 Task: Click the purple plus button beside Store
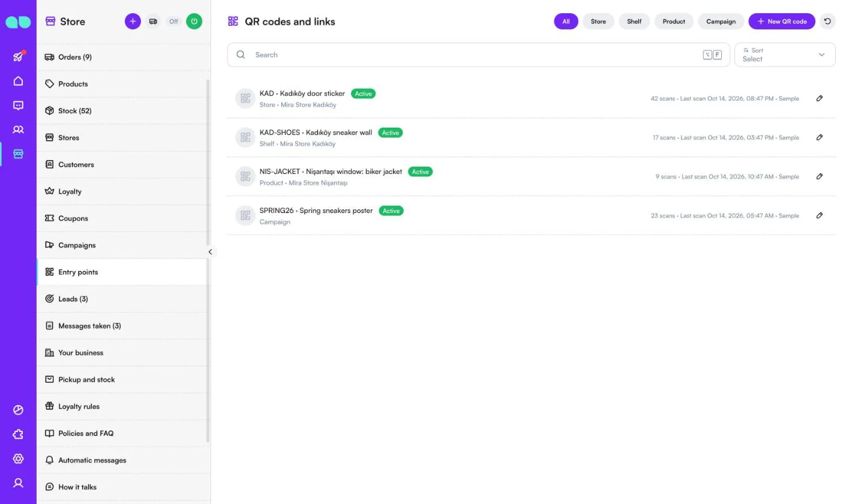click(133, 22)
